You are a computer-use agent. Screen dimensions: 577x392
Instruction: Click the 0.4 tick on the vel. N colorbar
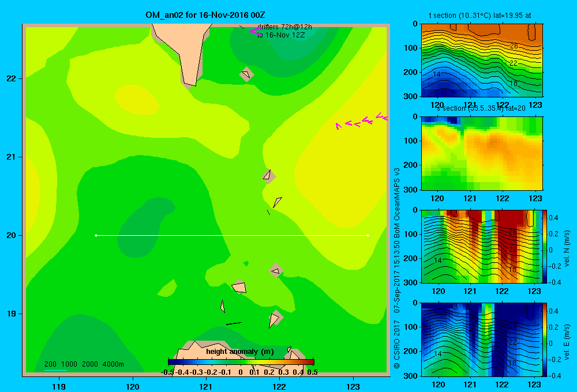coord(553,218)
